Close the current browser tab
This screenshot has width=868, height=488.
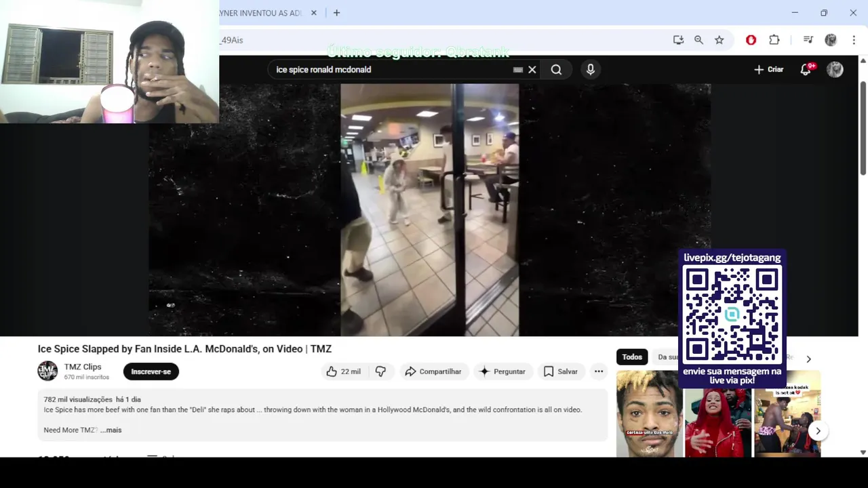click(313, 13)
